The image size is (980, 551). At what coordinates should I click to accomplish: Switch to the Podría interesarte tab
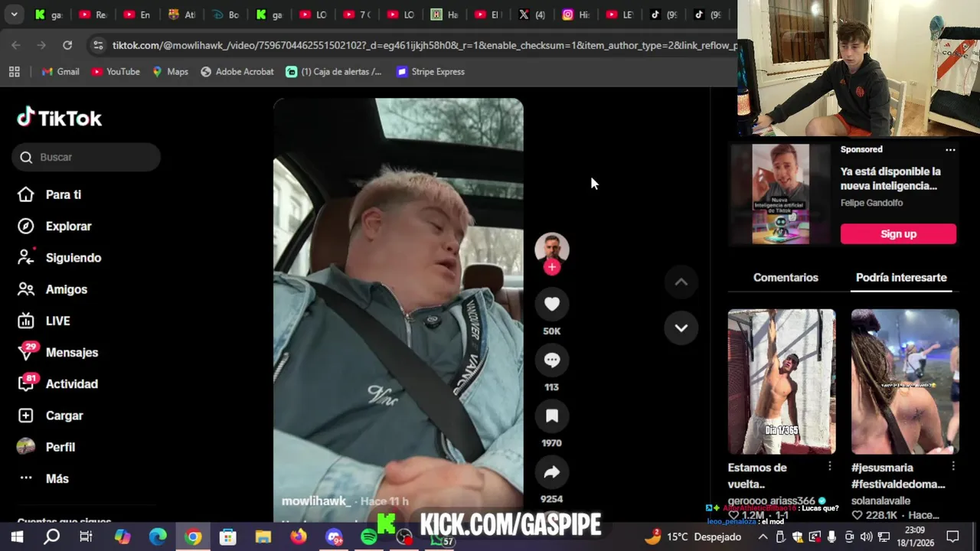point(901,278)
